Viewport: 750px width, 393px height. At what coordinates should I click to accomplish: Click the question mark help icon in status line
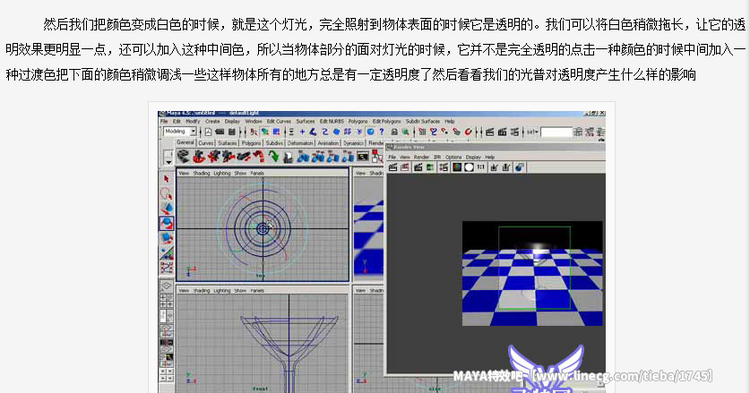382,131
